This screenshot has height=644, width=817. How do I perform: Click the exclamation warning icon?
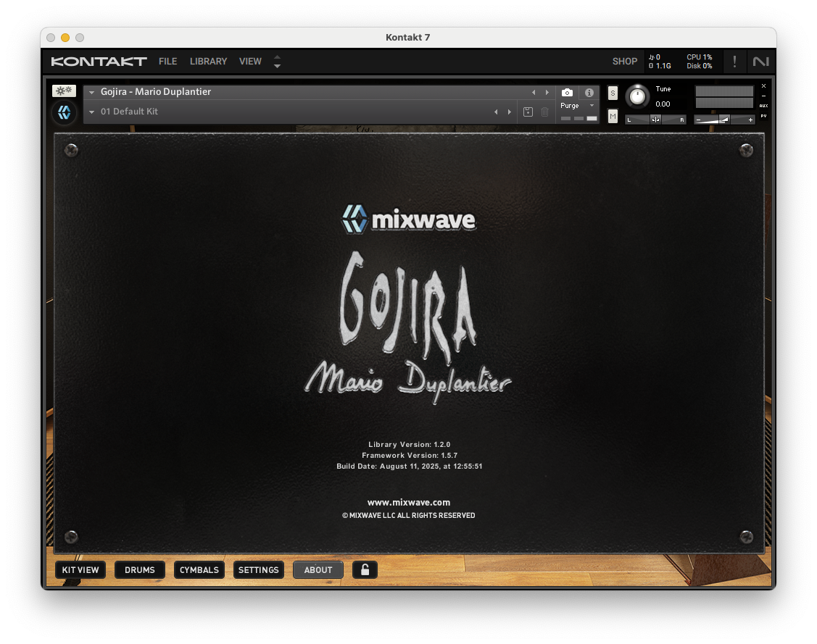(734, 62)
